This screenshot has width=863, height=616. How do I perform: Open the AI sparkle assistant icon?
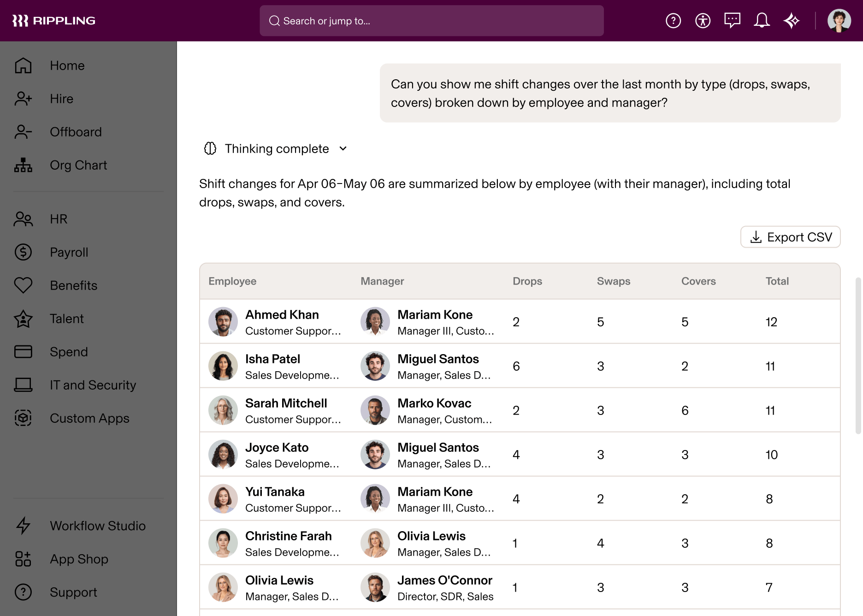click(x=791, y=21)
